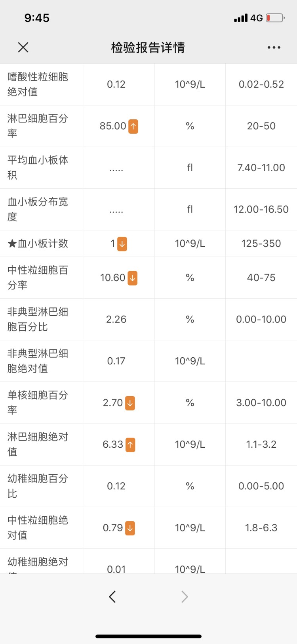Viewport: 297px width, 644px height.
Task: Select the 平均血小板体积 row
Action: 148,167
